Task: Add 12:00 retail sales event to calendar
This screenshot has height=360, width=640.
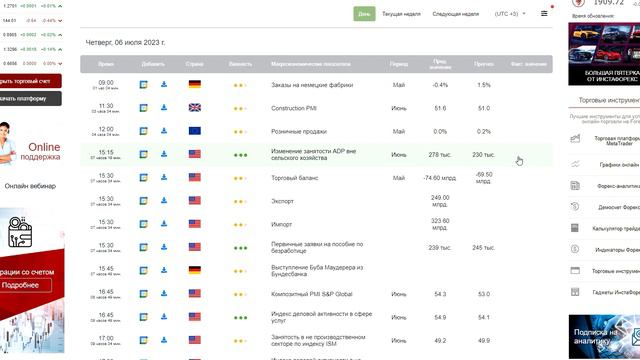Action: coord(143,131)
